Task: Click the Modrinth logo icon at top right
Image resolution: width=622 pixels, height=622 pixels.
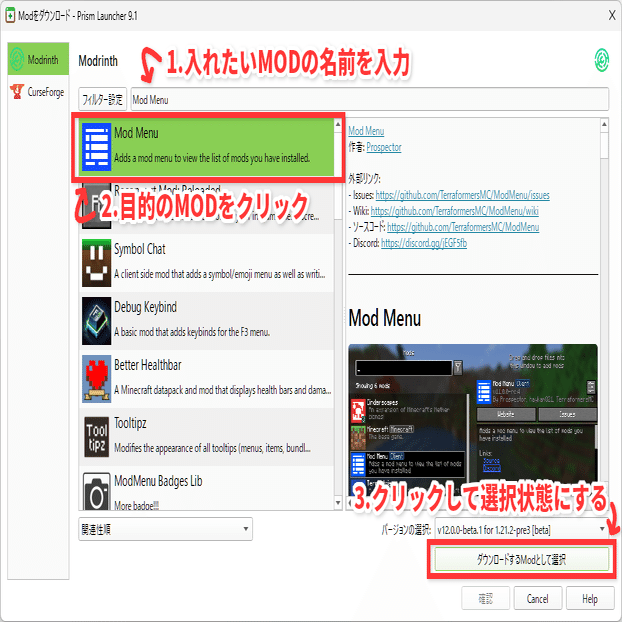Action: click(x=601, y=60)
